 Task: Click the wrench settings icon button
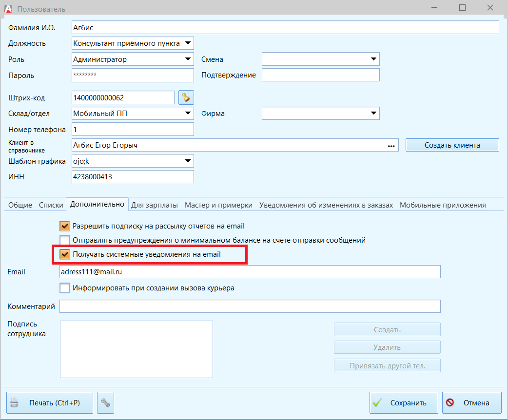tap(106, 402)
